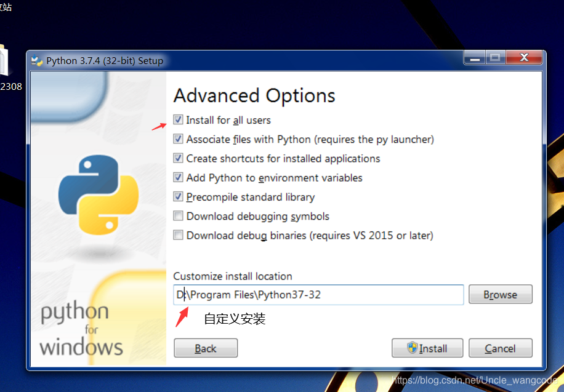Click the Customize install location label
The width and height of the screenshot is (564, 392).
233,276
